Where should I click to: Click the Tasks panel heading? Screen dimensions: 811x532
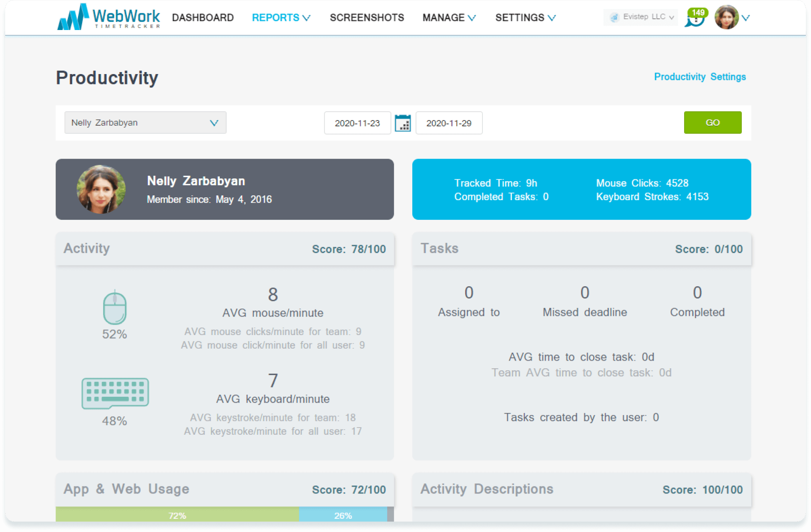(x=439, y=248)
